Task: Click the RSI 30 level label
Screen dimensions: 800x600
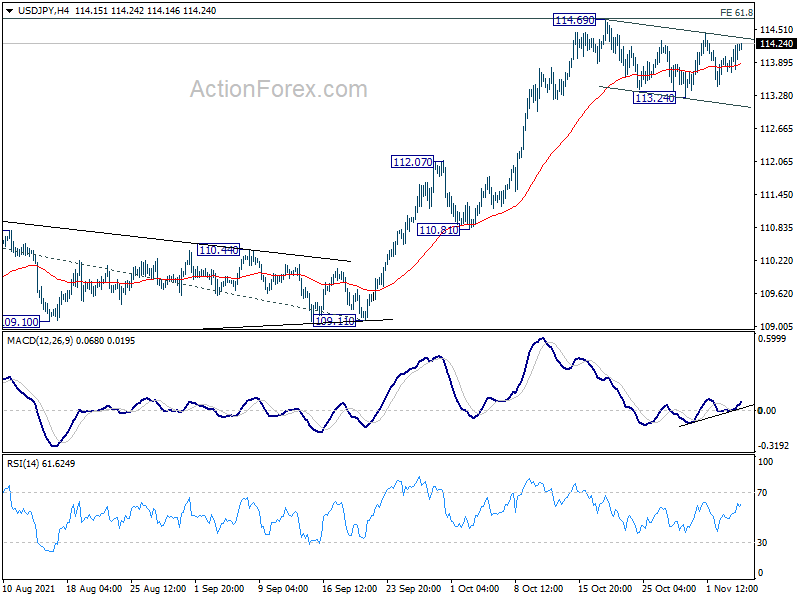Action: [x=762, y=542]
